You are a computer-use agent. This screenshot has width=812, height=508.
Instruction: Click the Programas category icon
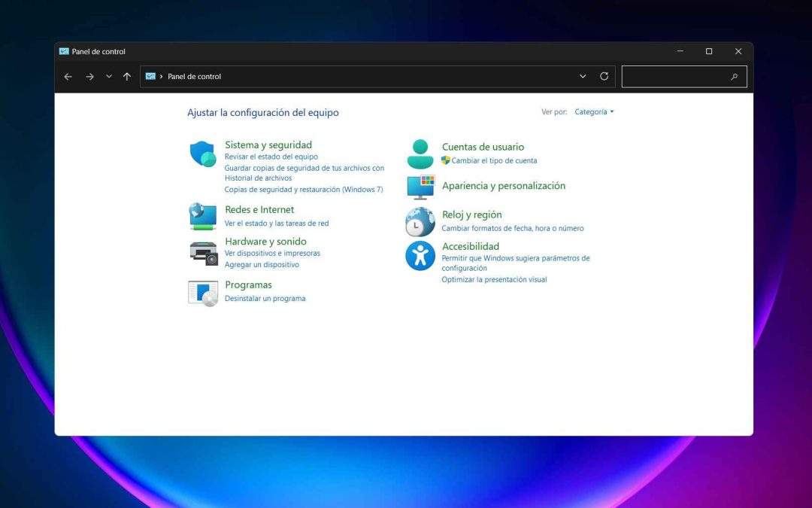point(203,294)
